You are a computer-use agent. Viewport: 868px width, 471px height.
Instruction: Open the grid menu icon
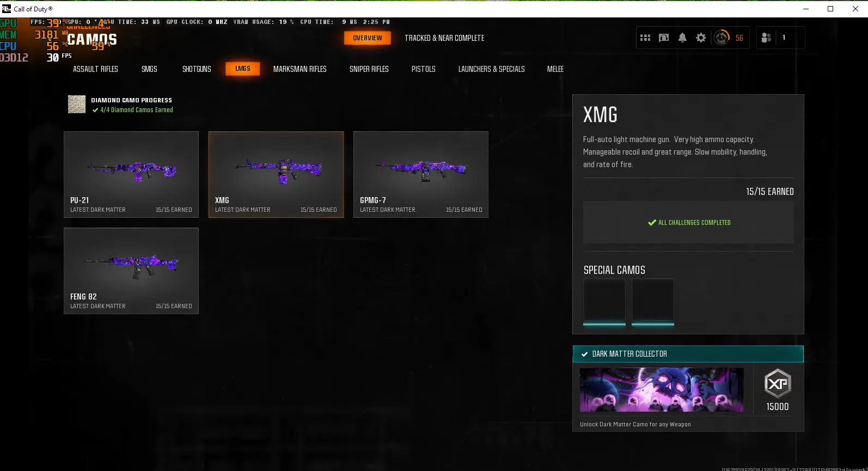(645, 38)
